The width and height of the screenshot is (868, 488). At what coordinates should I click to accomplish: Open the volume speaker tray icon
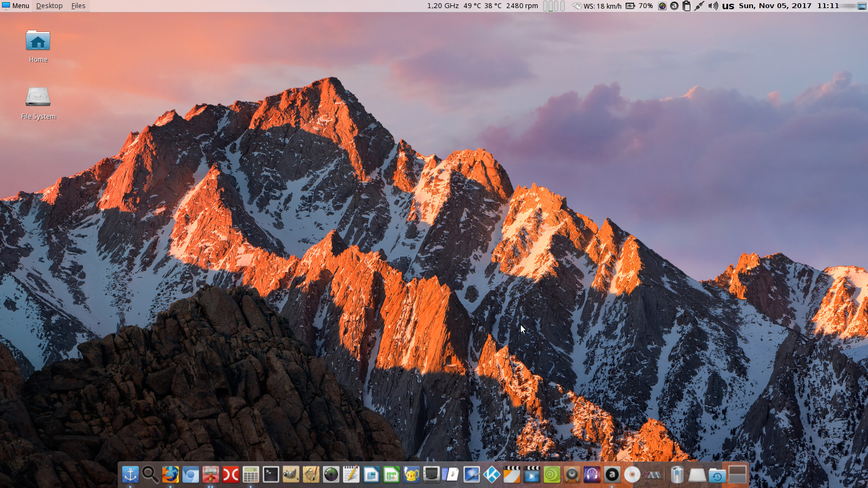713,6
